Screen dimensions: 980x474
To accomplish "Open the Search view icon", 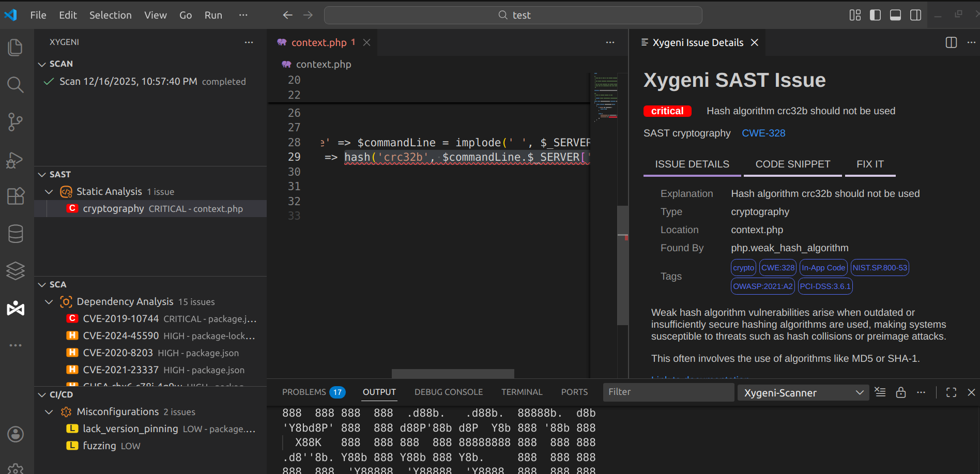I will tap(16, 85).
